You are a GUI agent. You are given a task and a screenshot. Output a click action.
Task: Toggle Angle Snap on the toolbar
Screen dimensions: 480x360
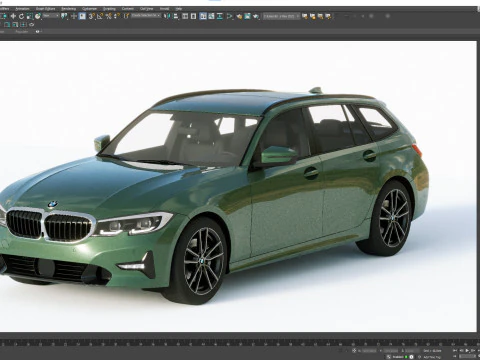[100, 16]
